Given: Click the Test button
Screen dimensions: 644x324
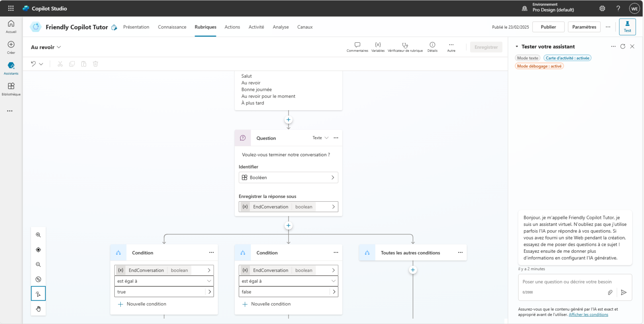Looking at the screenshot, I should coord(627,27).
